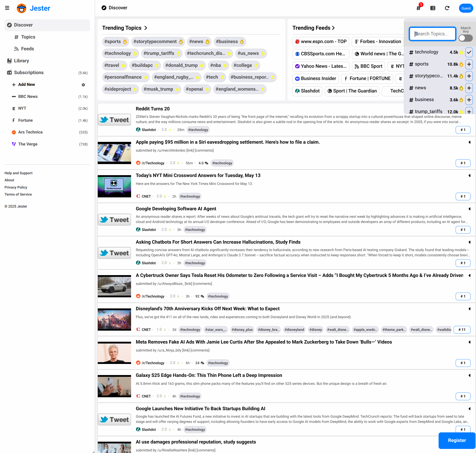
Task: Expand Trending Topics chevron
Action: pos(146,28)
